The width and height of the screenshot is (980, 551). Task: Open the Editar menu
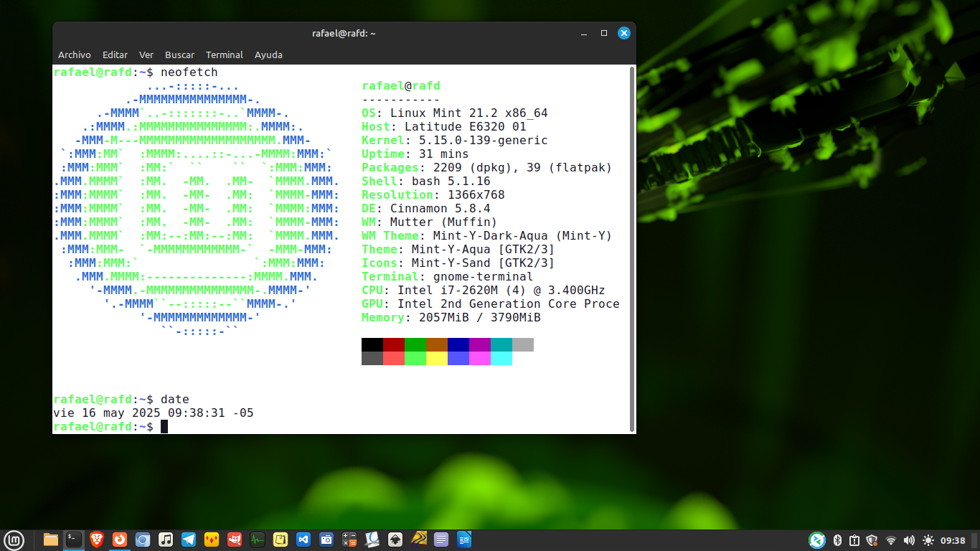pos(115,55)
